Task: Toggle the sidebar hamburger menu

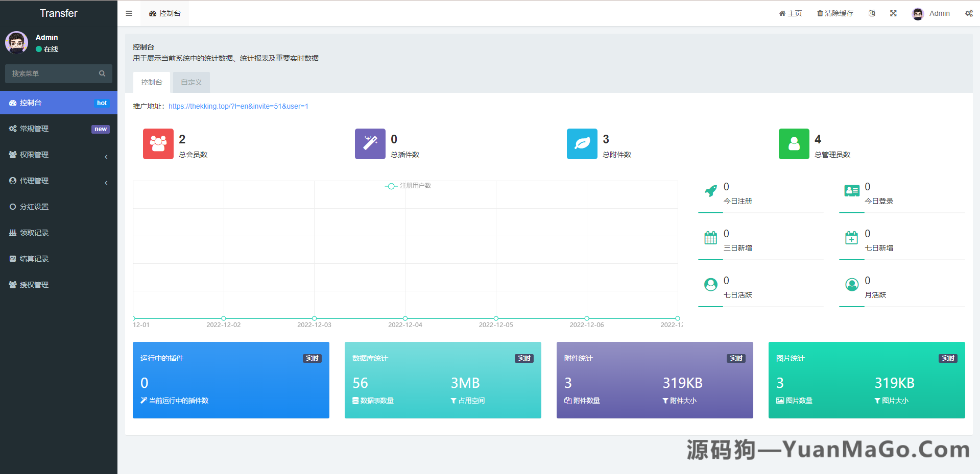Action: (129, 13)
